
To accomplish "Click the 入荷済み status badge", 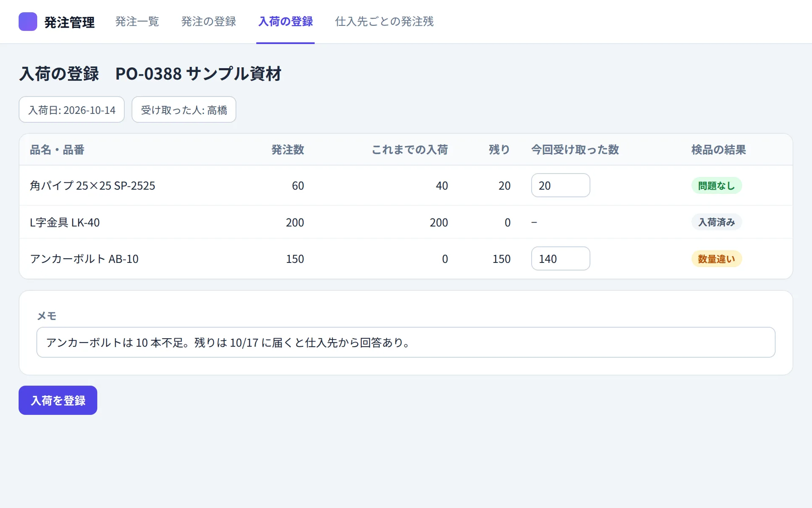I will point(716,222).
